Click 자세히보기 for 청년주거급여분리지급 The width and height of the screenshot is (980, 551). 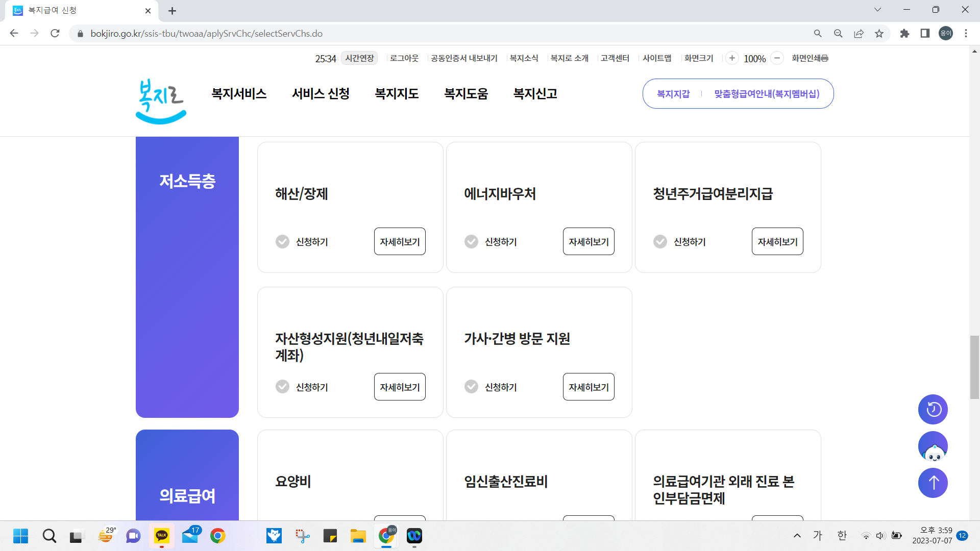[x=777, y=241]
